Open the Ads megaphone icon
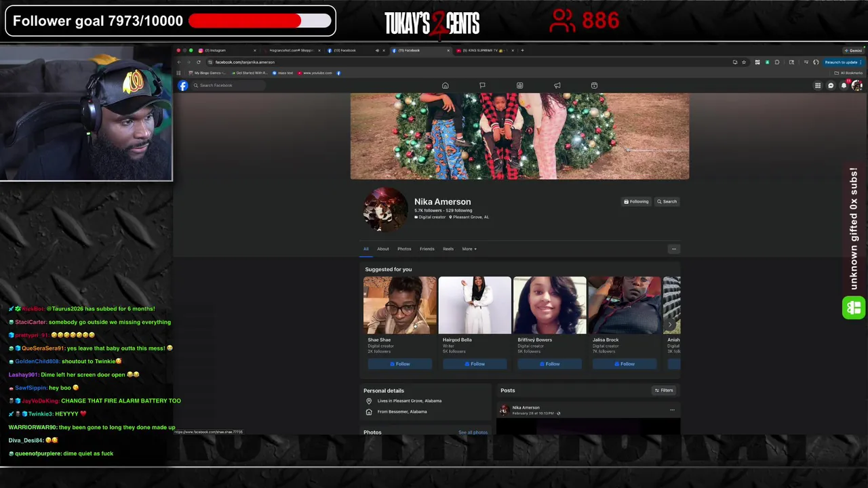Viewport: 868px width, 488px height. pos(557,85)
